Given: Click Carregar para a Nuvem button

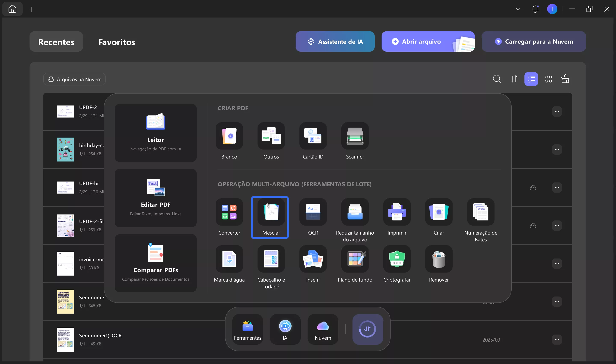Looking at the screenshot, I should (x=533, y=41).
